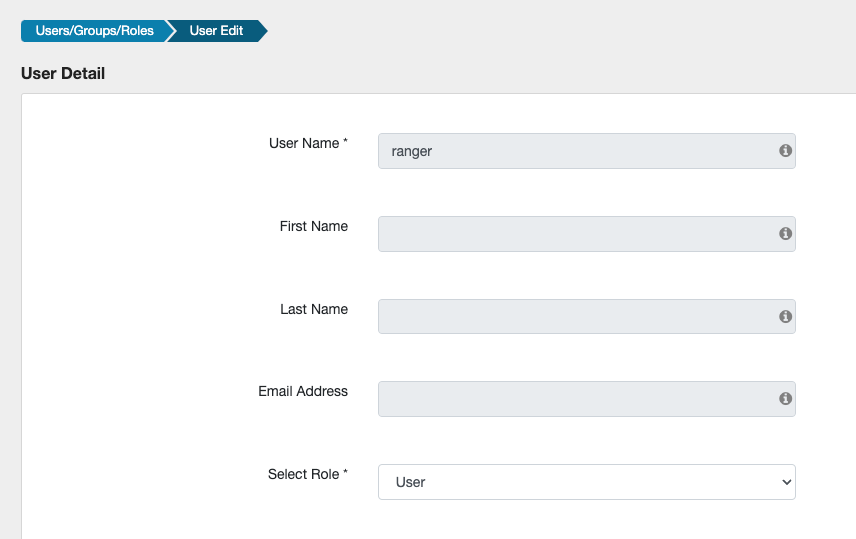Expand the role list via the chevron arrow
Screen dimensions: 856x539
784,482
